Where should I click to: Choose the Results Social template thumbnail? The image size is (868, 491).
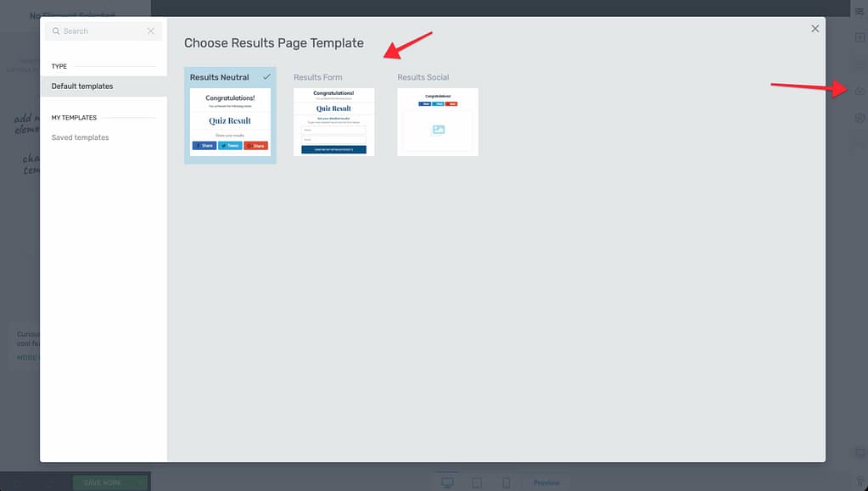pyautogui.click(x=438, y=122)
